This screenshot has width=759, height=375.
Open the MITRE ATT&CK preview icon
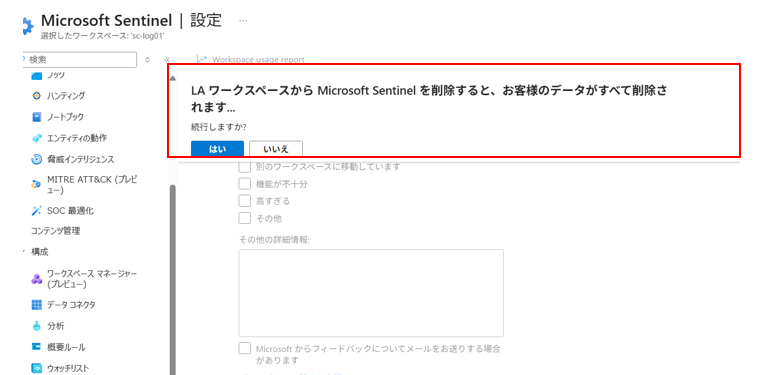pos(37,184)
